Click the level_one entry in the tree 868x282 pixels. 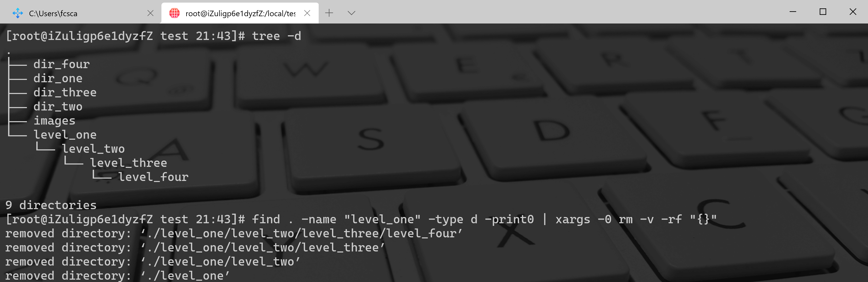click(x=65, y=135)
